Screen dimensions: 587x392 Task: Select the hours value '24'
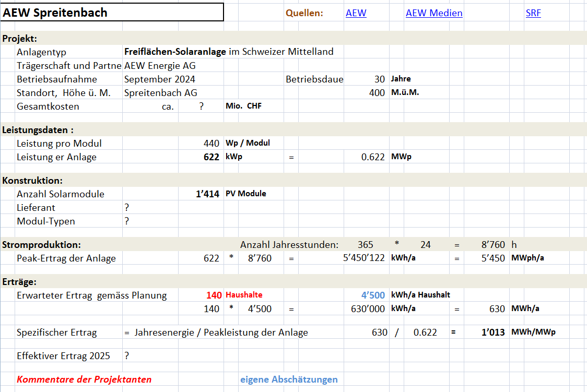[x=425, y=245]
